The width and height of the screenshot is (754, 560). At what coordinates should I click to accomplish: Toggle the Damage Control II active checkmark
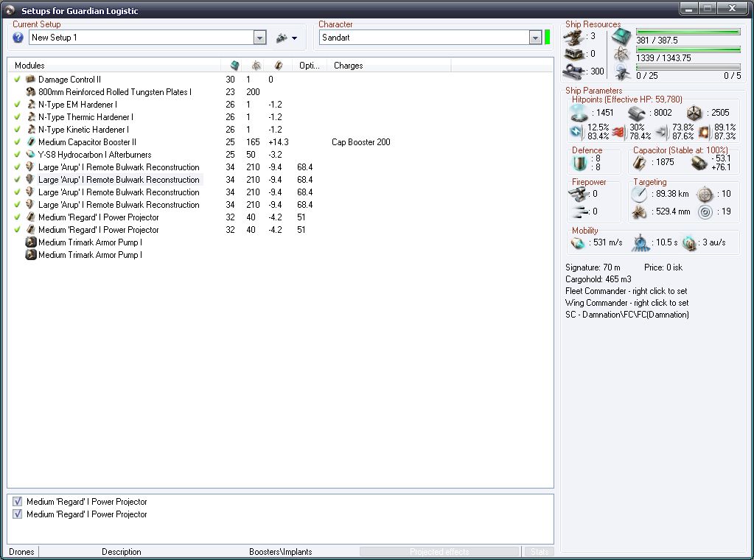[x=17, y=80]
